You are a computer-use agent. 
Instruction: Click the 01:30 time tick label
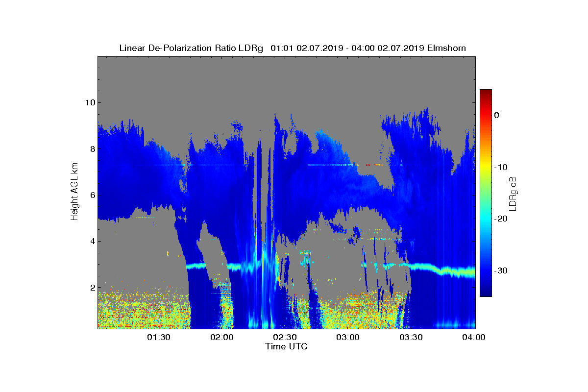tap(159, 338)
